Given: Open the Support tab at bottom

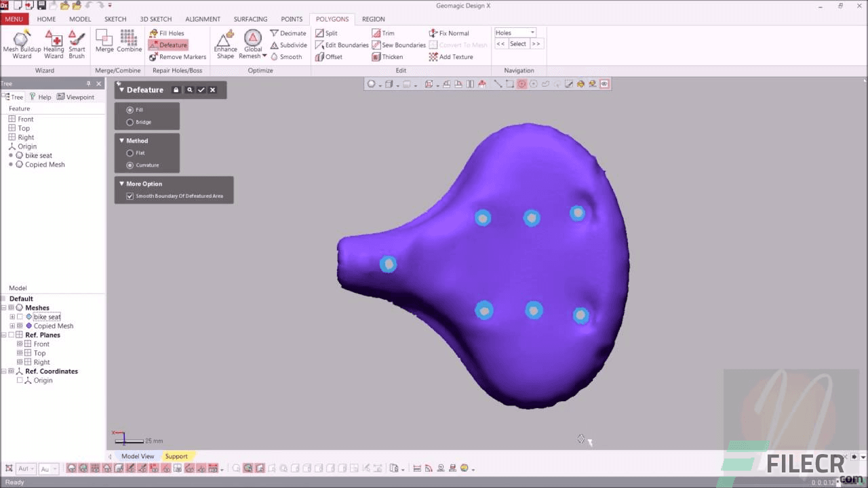Looking at the screenshot, I should [176, 456].
